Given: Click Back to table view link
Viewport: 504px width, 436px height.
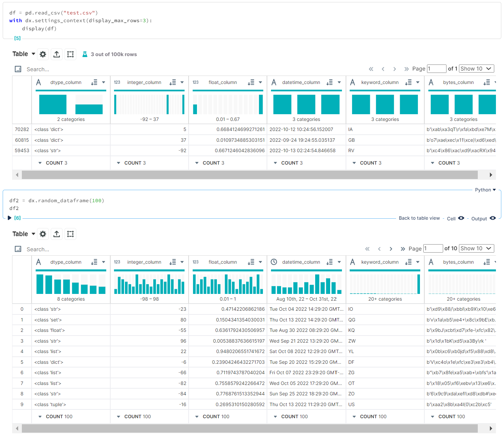Looking at the screenshot, I should coord(419,218).
